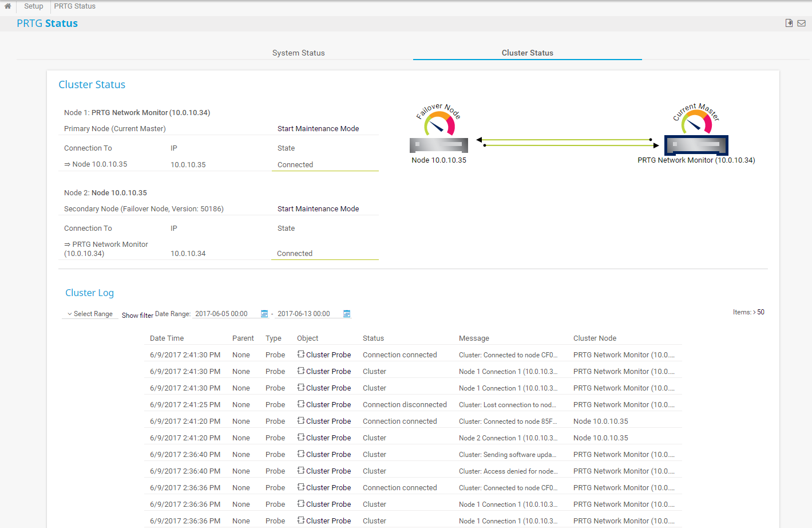Click the Date Time column header
Image resolution: width=812 pixels, height=528 pixels.
pyautogui.click(x=167, y=338)
